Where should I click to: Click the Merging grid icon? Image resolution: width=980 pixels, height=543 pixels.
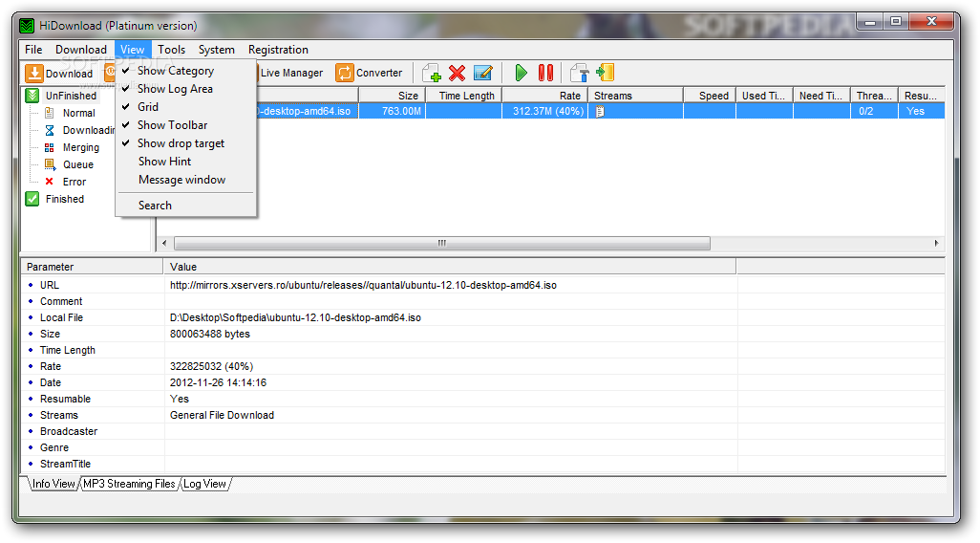(x=50, y=147)
